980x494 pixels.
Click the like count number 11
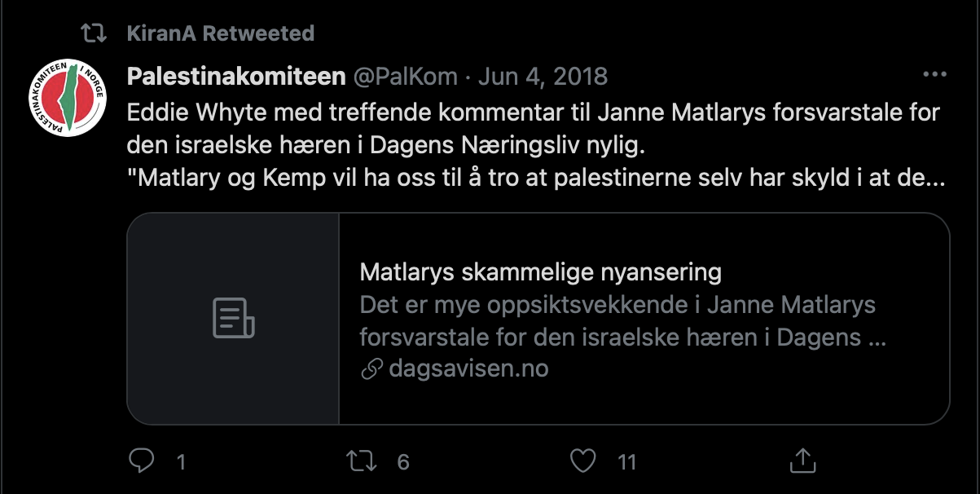pyautogui.click(x=626, y=462)
